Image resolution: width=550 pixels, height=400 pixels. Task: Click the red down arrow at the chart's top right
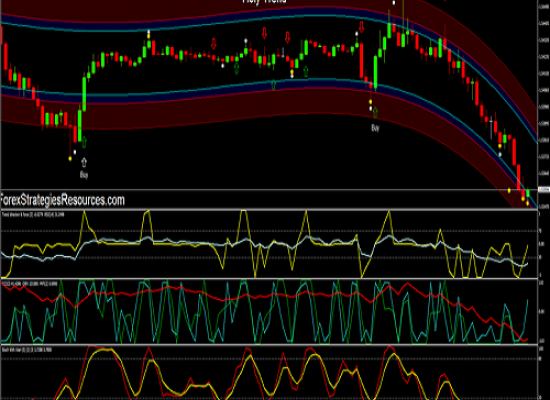[361, 26]
